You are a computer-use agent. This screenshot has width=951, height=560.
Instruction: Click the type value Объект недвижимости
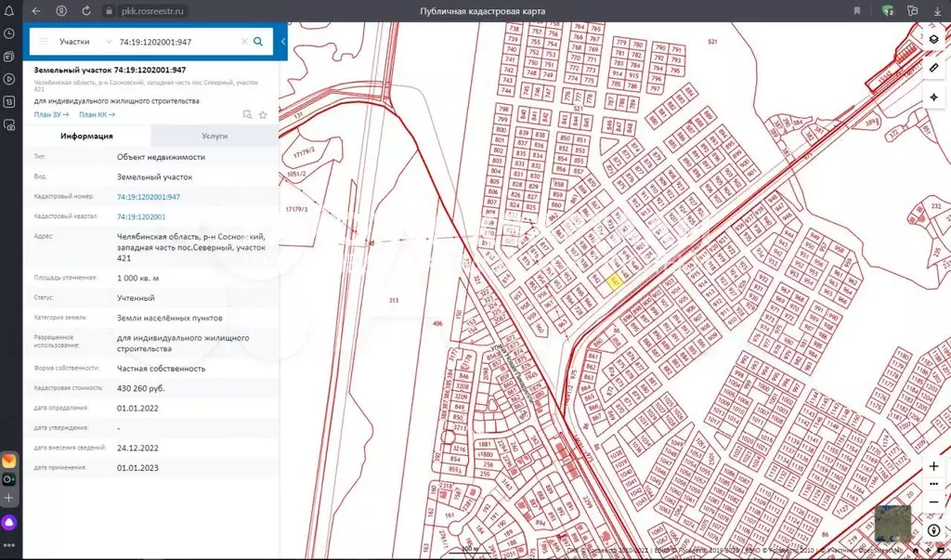162,157
